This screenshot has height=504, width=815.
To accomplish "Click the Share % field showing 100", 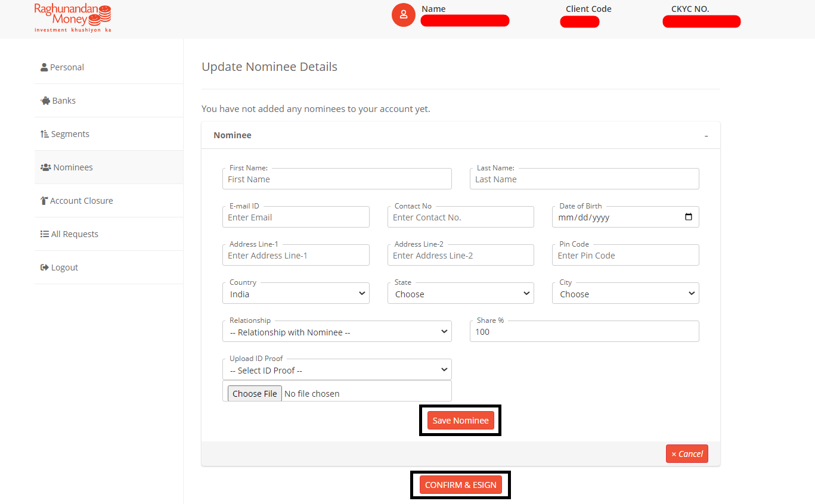I will (x=584, y=331).
